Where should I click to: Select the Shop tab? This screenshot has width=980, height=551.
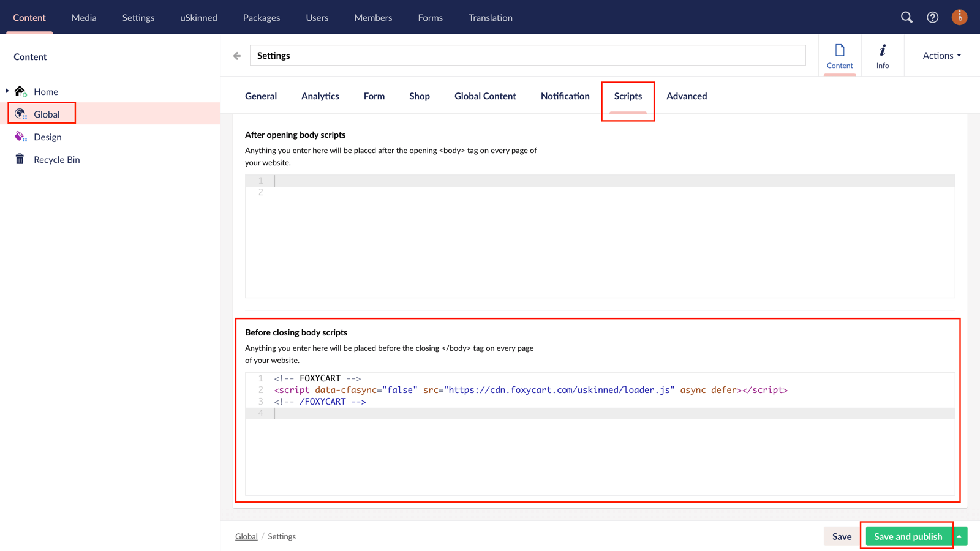tap(419, 96)
